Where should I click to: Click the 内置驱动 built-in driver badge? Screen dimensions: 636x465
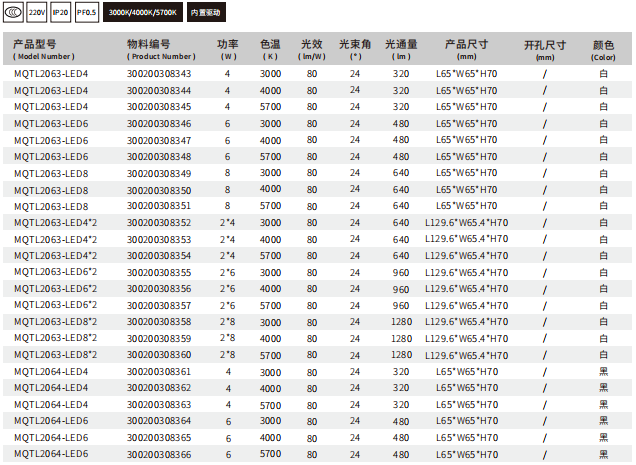pyautogui.click(x=206, y=12)
